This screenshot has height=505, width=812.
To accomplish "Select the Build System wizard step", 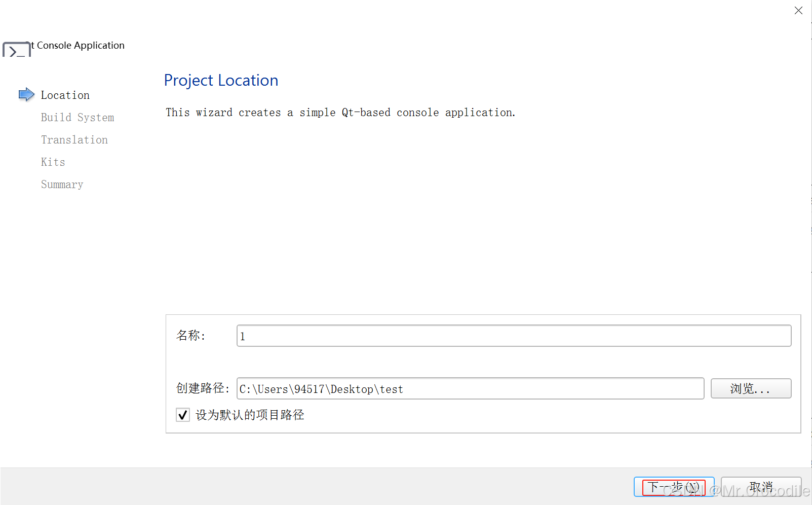I will point(78,118).
